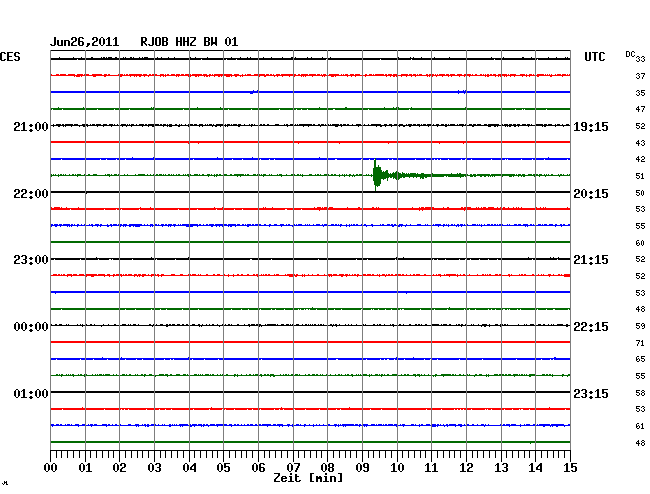The width and height of the screenshot is (650, 494).
Task: Click the UTC time label 20:15
Action: (x=591, y=194)
